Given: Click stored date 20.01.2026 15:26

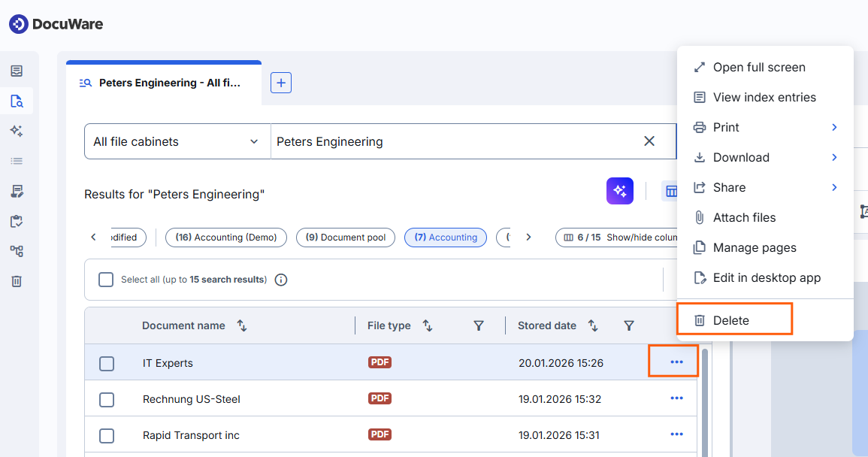Looking at the screenshot, I should [561, 363].
